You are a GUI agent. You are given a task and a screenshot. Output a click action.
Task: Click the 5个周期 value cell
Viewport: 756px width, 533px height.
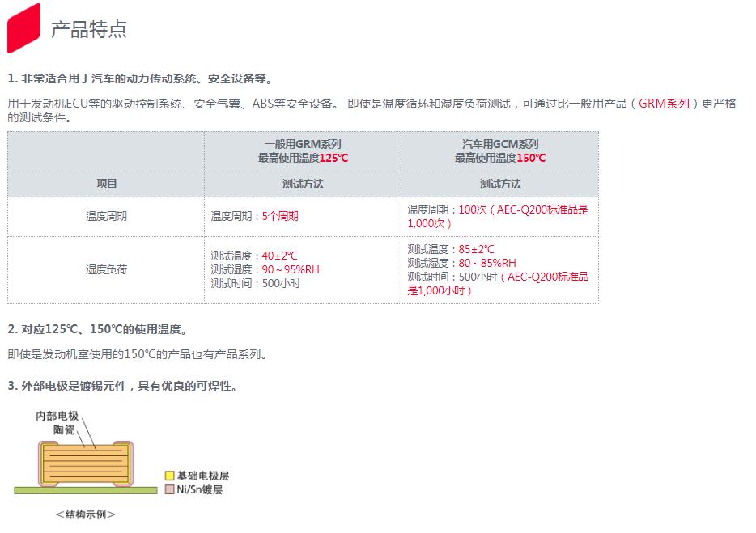pos(303,217)
